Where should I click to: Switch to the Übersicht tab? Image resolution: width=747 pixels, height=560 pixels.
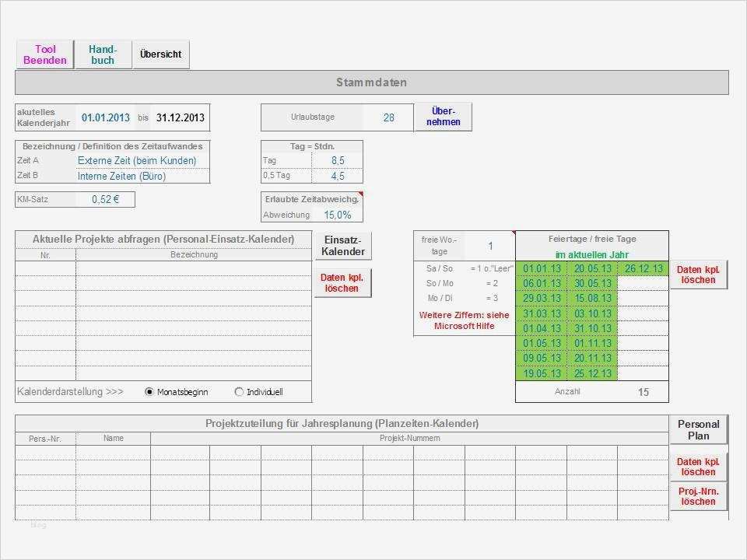pos(160,54)
